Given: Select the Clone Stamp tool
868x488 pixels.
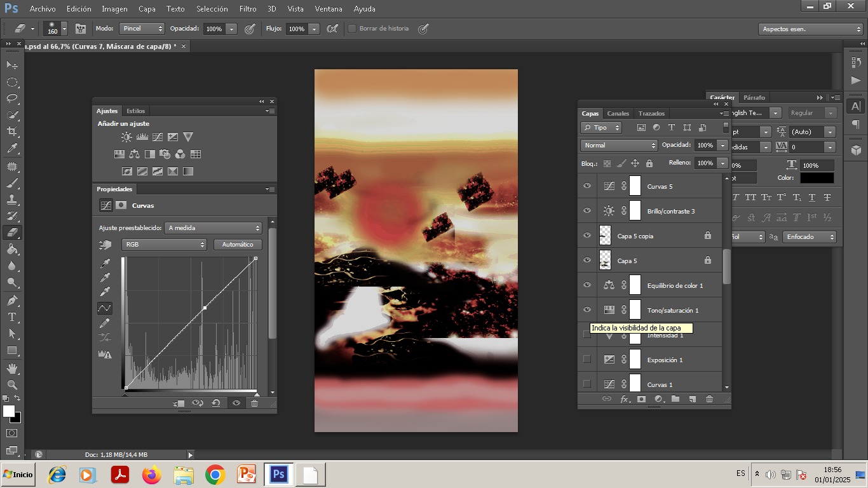Looking at the screenshot, I should (12, 200).
